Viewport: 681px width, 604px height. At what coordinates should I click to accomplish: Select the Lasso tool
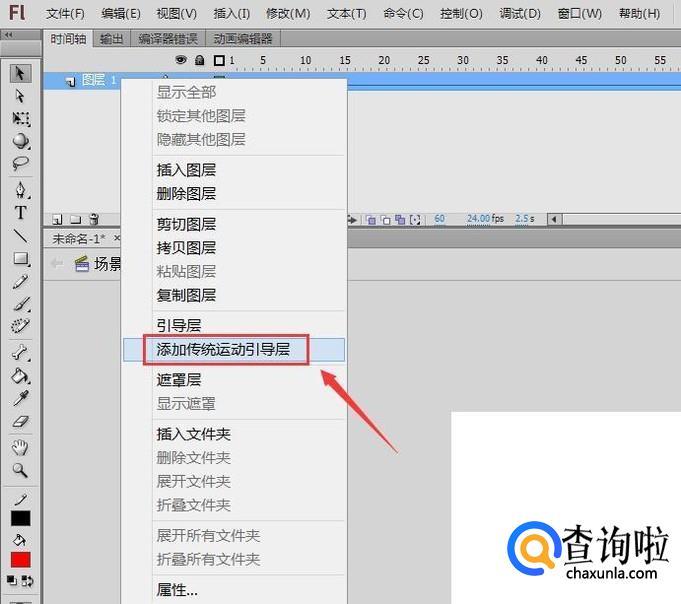20,163
